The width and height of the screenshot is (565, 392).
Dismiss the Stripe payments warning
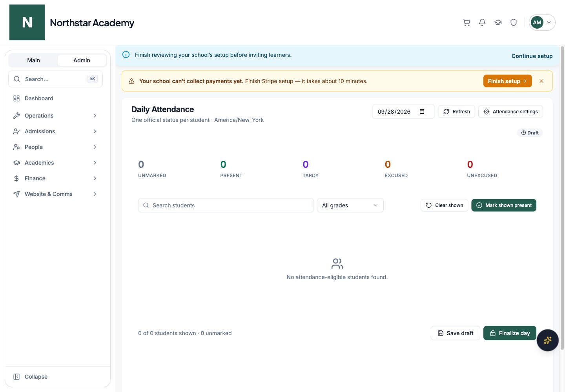(x=541, y=81)
